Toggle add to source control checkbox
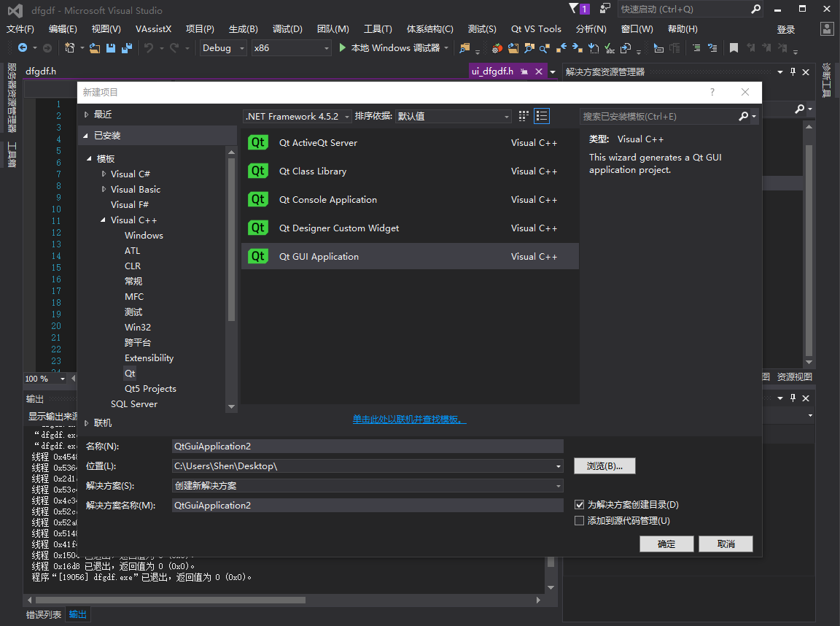Viewport: 840px width, 626px height. [579, 520]
